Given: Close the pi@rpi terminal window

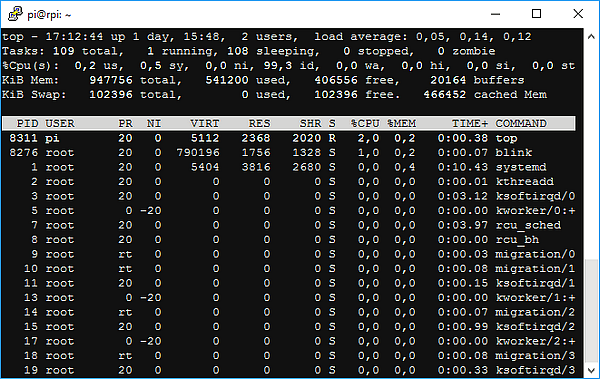Looking at the screenshot, I should (x=578, y=14).
